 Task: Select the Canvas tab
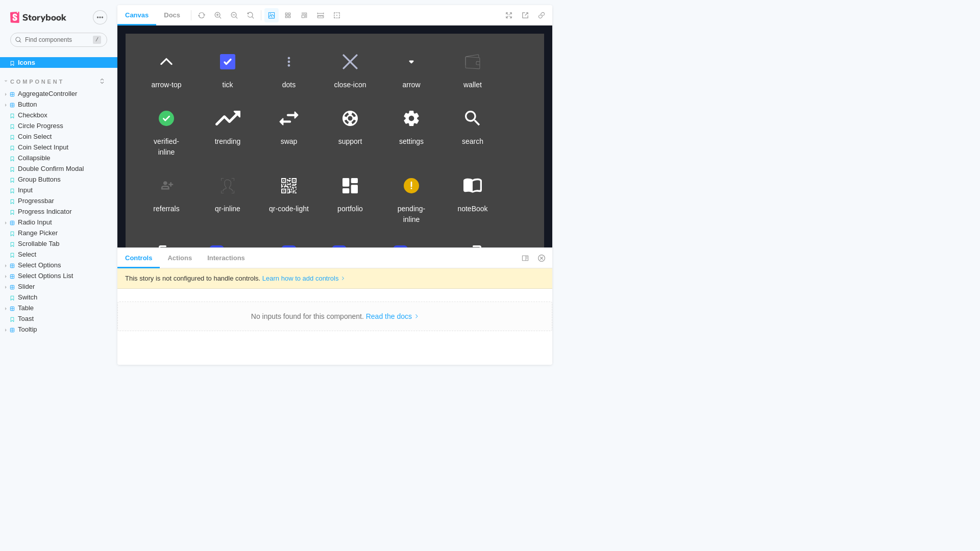(x=137, y=15)
